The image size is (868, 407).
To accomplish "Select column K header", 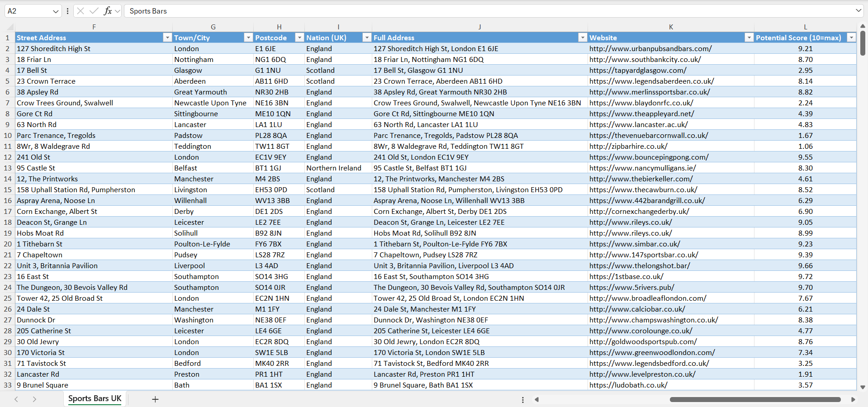I will coord(671,27).
